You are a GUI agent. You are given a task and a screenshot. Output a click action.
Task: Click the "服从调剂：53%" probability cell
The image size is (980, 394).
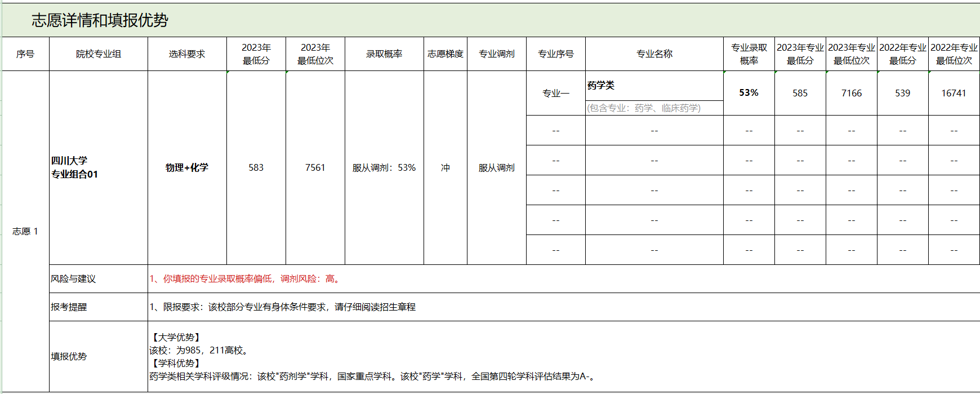pyautogui.click(x=384, y=168)
